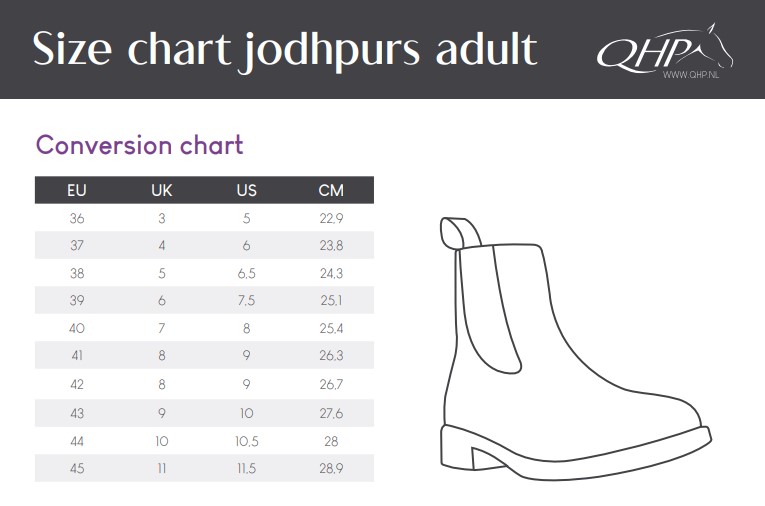765x506 pixels.
Task: Click the EU column header
Action: coord(77,190)
